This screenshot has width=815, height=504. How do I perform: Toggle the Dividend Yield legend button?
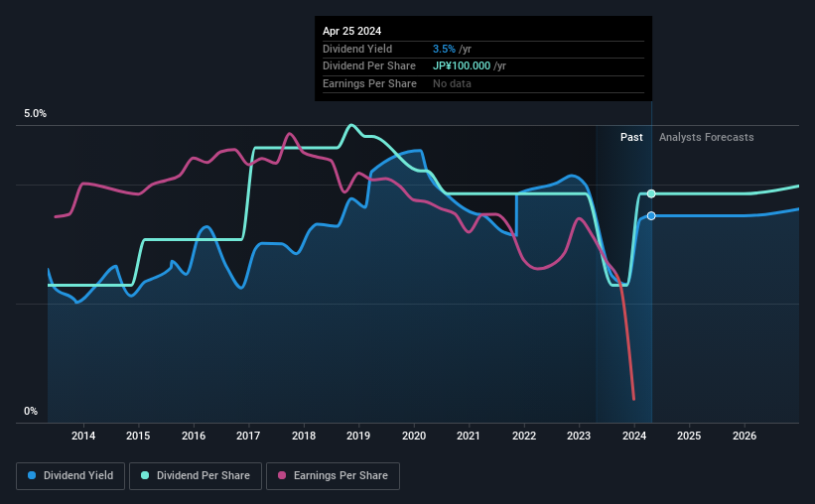tap(70, 476)
